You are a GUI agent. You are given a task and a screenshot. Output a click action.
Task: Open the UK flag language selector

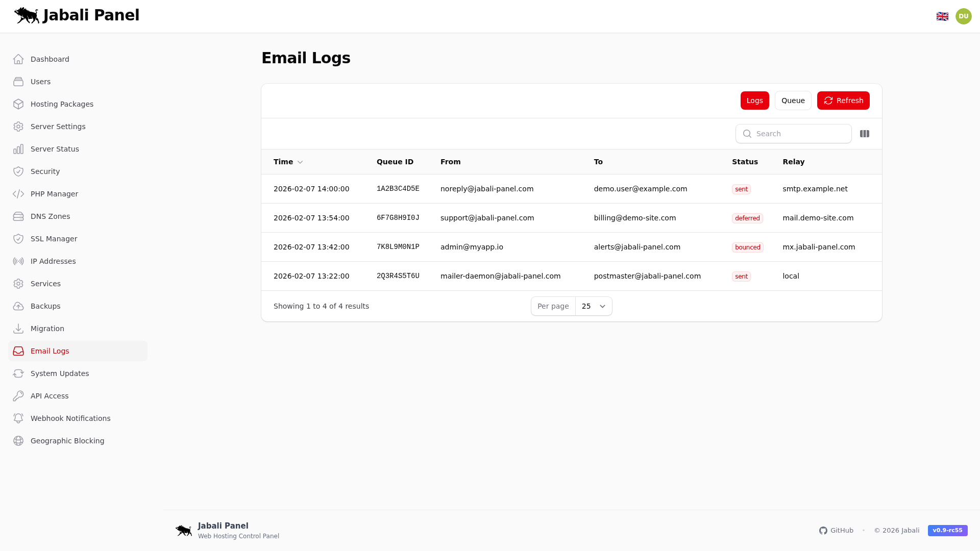(x=942, y=16)
